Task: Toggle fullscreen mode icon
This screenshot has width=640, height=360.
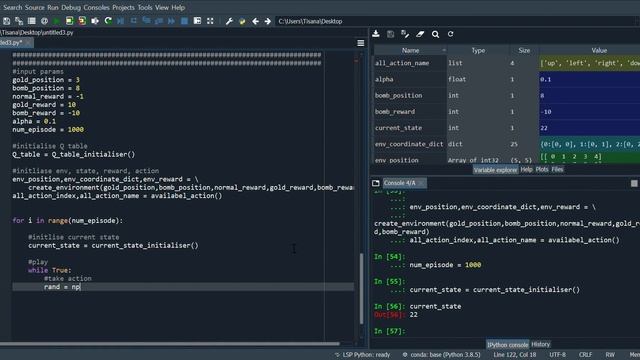Action: pos(210,21)
